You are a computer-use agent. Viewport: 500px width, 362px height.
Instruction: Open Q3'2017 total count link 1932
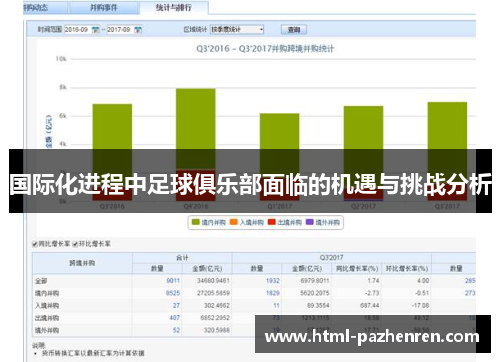(x=273, y=281)
